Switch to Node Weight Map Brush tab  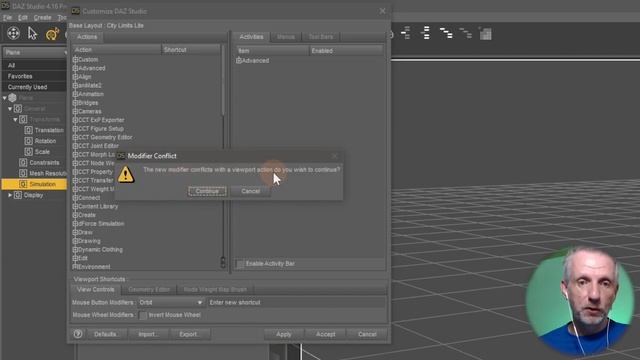coord(215,289)
